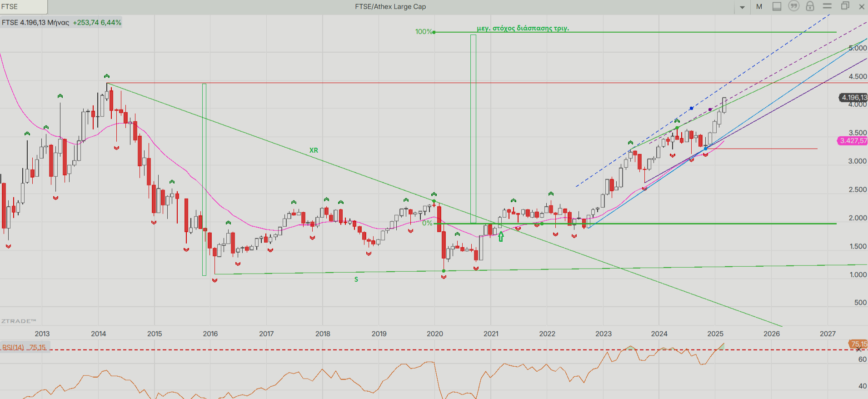Screen dimensions: 868x399
Task: Select the FTSE symbol tab
Action: pyautogui.click(x=23, y=6)
